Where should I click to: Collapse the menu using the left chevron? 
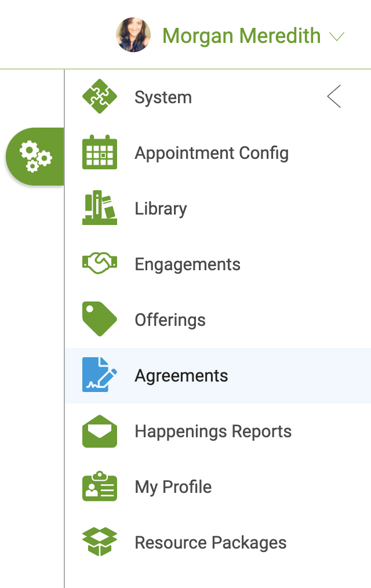click(x=334, y=96)
